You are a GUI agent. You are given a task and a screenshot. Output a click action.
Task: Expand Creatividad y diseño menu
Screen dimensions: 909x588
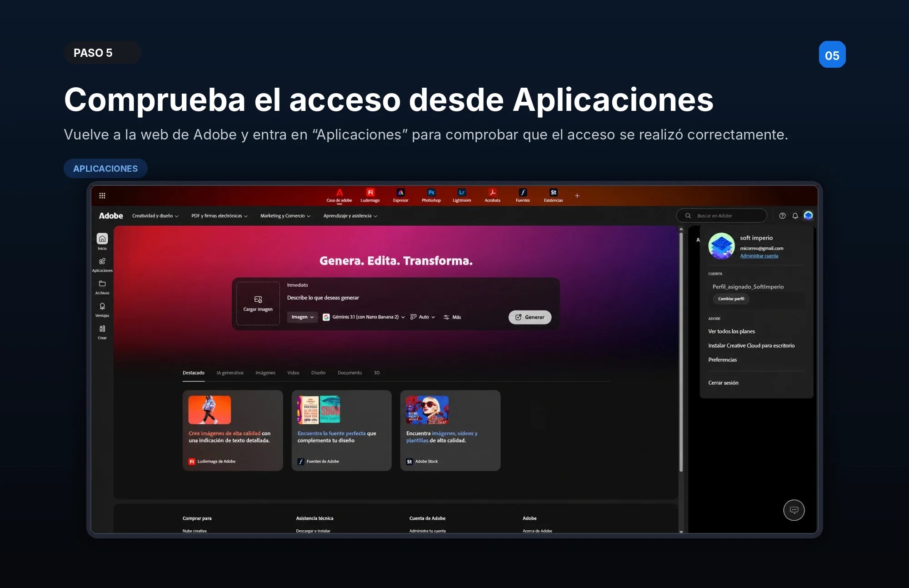click(x=155, y=216)
